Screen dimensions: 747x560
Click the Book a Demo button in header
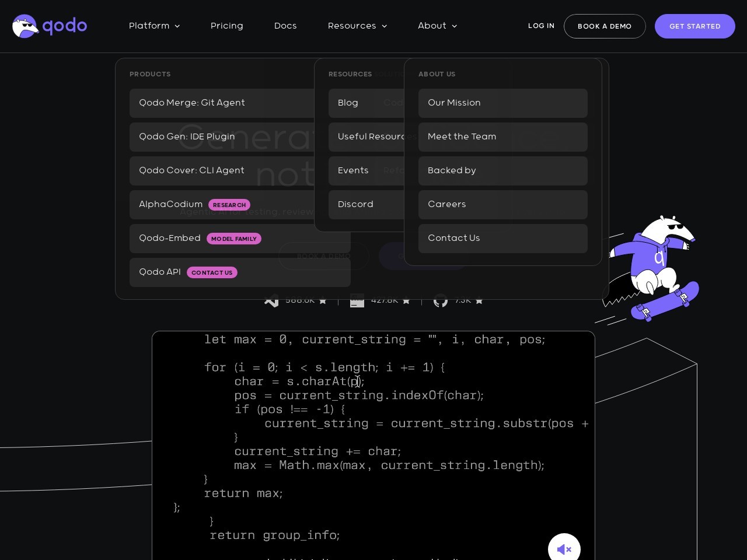(x=605, y=26)
